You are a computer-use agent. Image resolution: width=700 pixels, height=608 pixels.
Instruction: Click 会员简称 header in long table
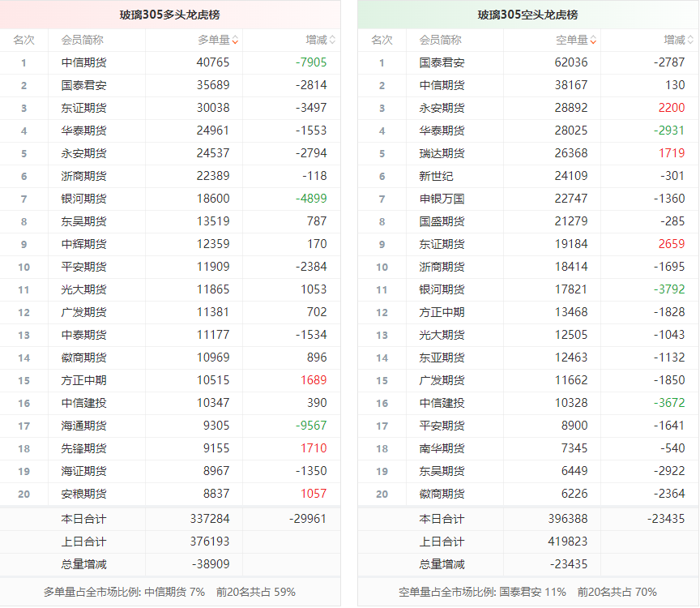click(x=83, y=40)
